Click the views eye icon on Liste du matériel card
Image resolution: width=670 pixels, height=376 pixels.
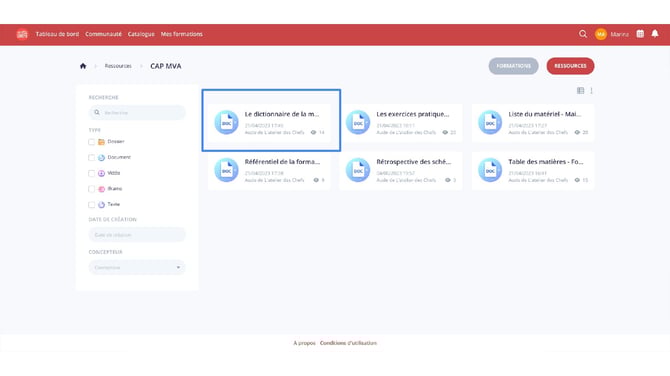tap(577, 132)
